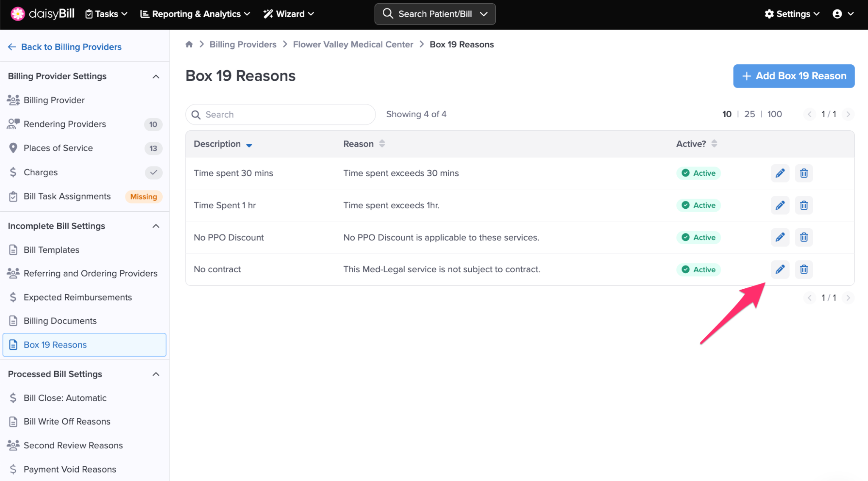
Task: Open the user account avatar menu
Action: coord(843,14)
